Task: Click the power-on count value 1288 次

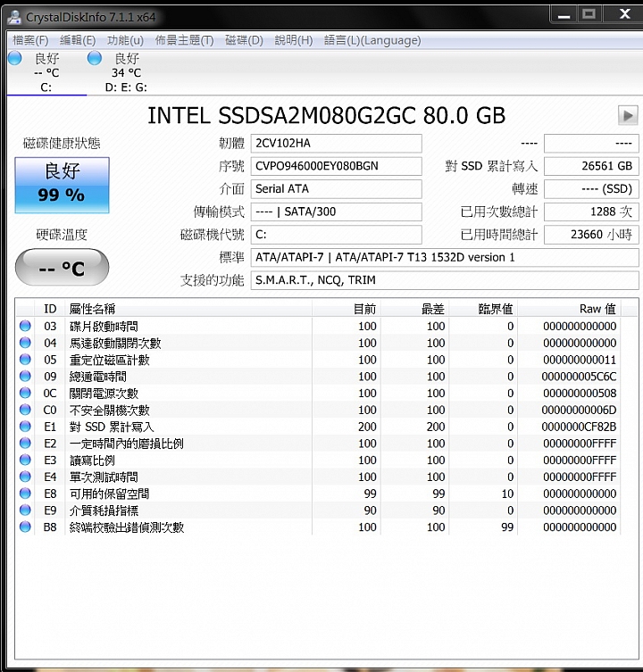Action: pyautogui.click(x=591, y=212)
